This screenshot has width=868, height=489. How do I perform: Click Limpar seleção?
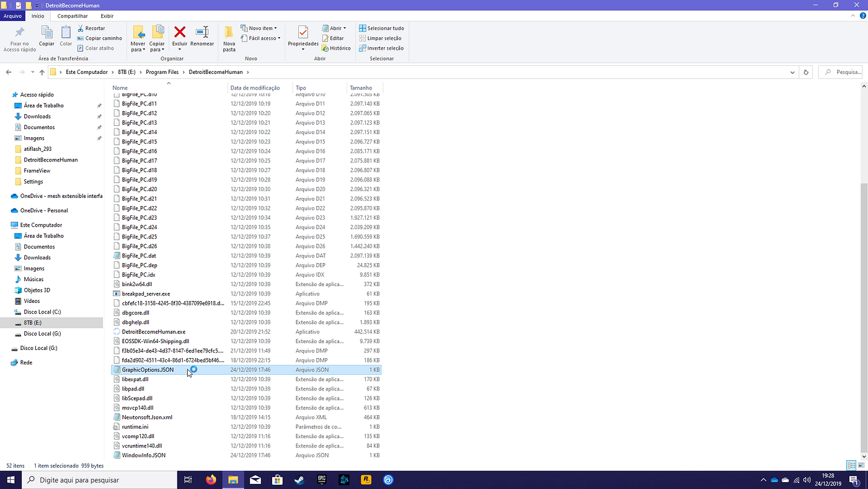click(380, 38)
